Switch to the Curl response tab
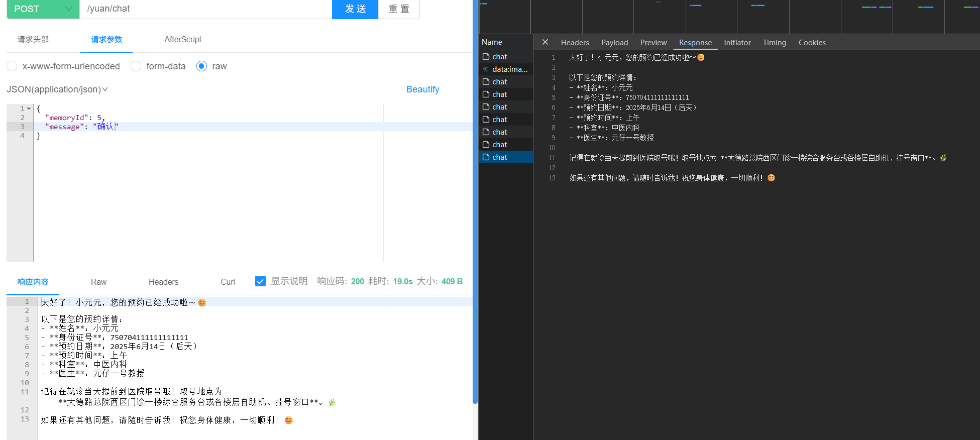Screen dimensions: 980x440 click(x=228, y=282)
